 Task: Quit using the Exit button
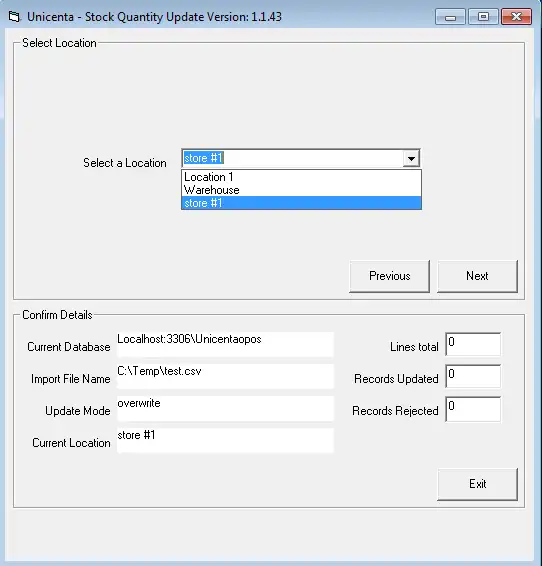tap(477, 484)
